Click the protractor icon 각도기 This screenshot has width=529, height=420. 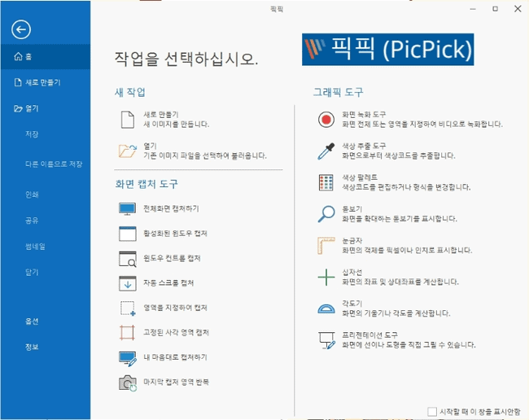(x=326, y=308)
